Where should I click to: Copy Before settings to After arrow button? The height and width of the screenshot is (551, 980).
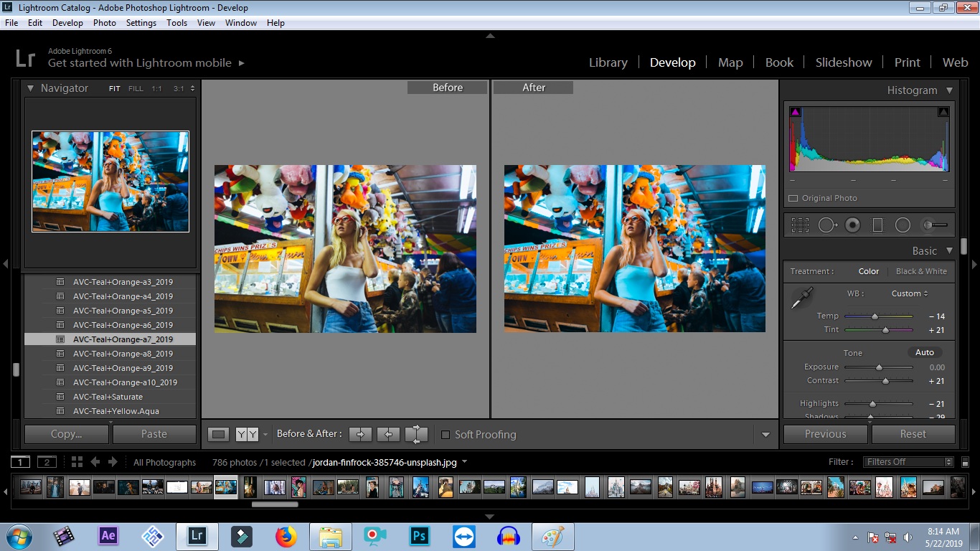coord(361,434)
